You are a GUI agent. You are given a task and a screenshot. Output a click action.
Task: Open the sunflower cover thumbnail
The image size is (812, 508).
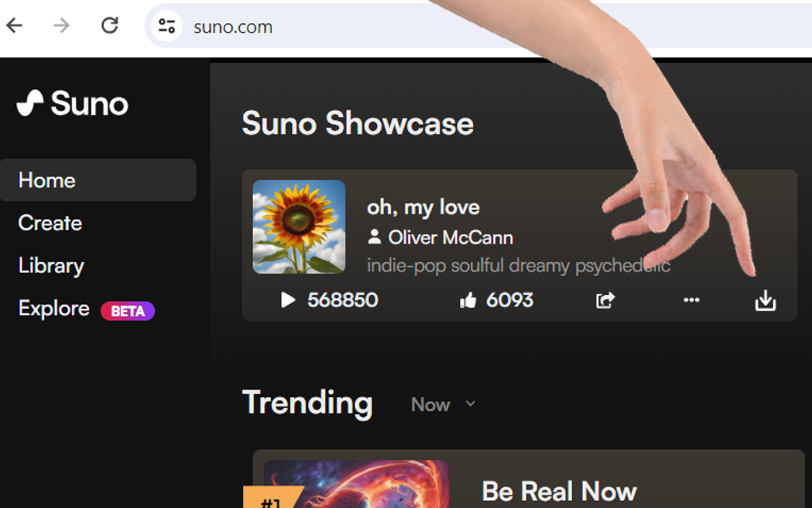pos(299,227)
